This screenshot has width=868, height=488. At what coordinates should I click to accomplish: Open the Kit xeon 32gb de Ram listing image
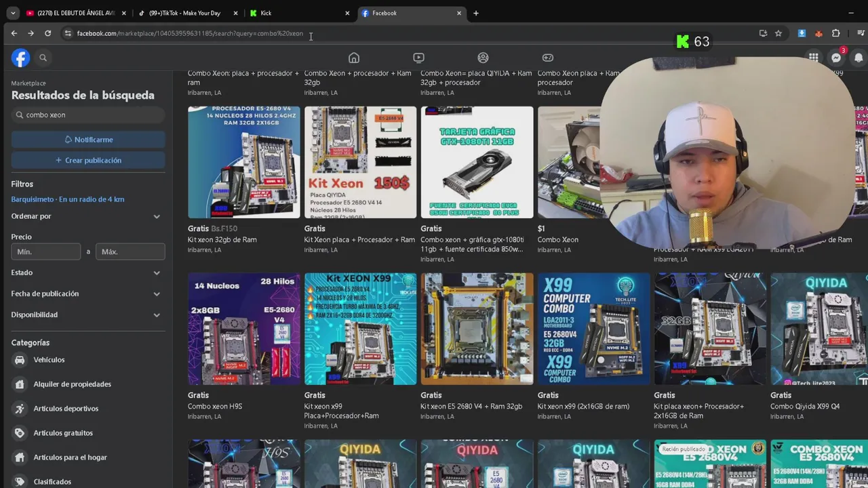pyautogui.click(x=244, y=162)
